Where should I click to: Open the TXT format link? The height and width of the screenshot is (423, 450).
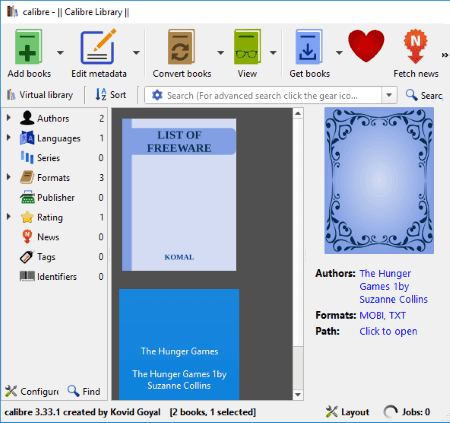pyautogui.click(x=397, y=315)
